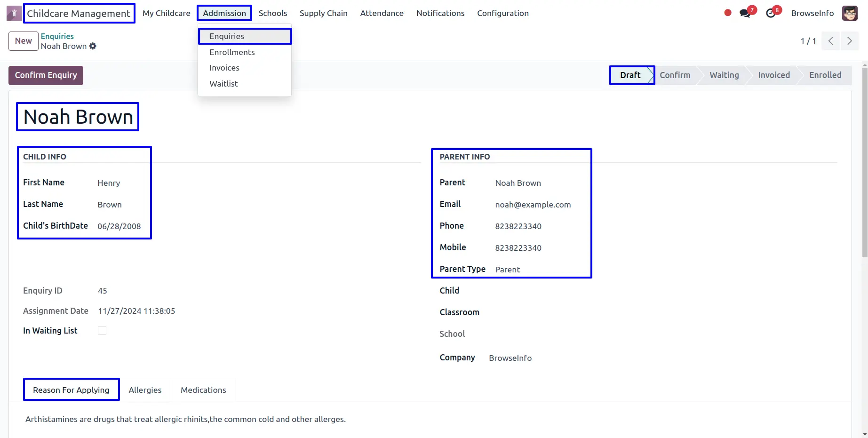Toggle the In Waiting List checkbox

(x=102, y=331)
